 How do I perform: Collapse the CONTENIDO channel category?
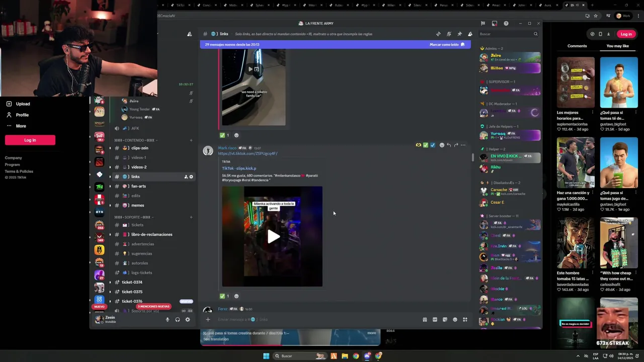tap(136, 140)
